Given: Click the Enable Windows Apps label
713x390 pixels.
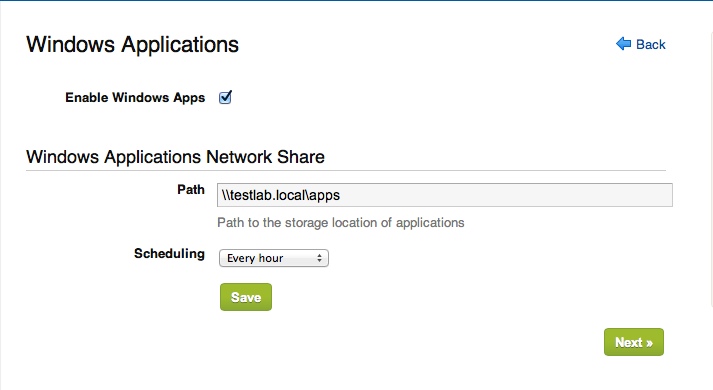Looking at the screenshot, I should click(x=135, y=98).
